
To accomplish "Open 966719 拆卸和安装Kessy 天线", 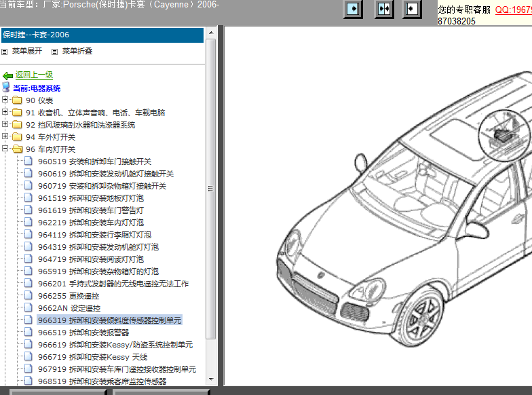I will pos(92,357).
